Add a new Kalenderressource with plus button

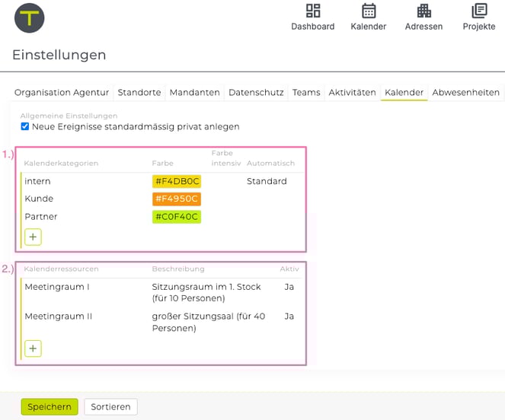(x=34, y=348)
